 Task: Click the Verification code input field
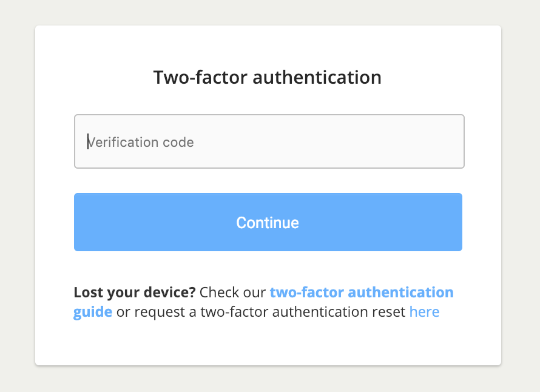[x=269, y=141]
